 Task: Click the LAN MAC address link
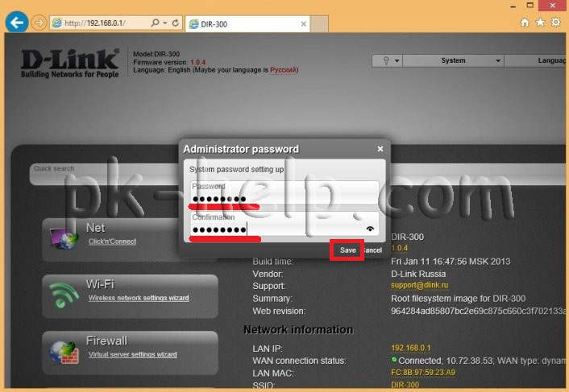click(423, 372)
